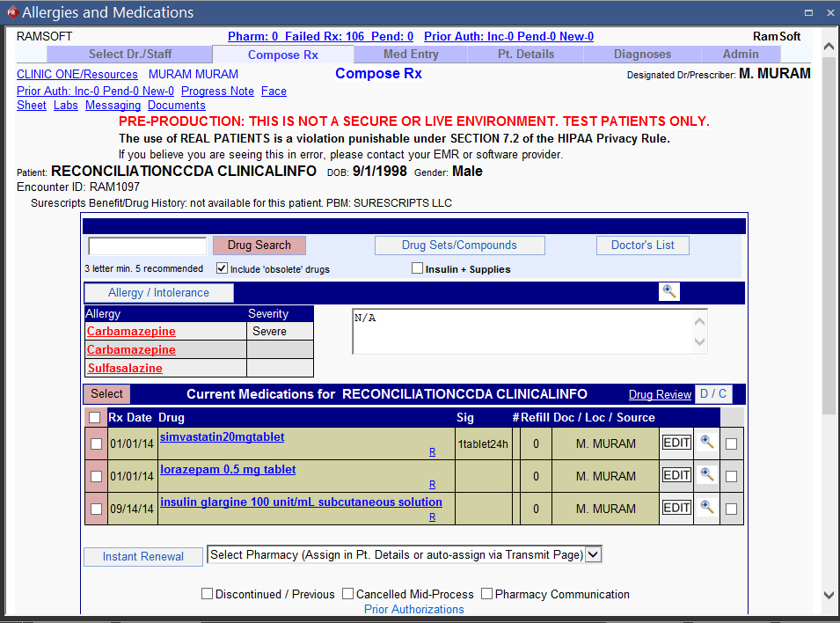Click the scrollbar up arrow on the right edge
Viewport: 840px width, 623px height.
click(829, 44)
